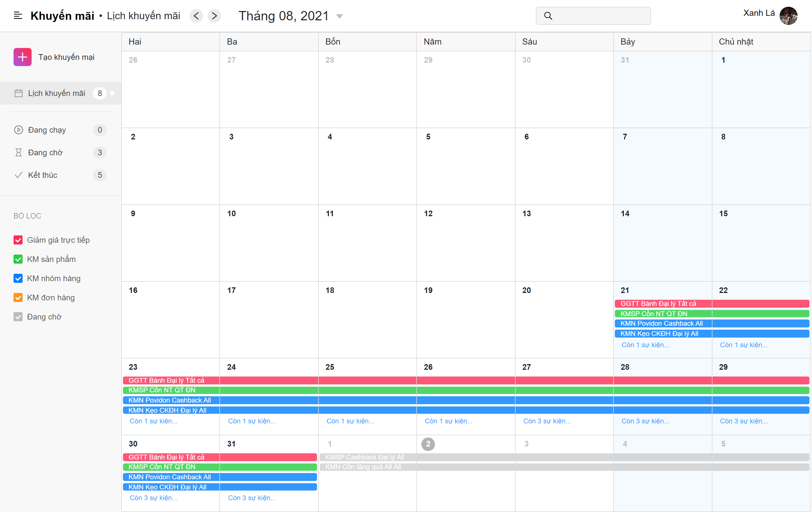
Task: Go to next month arrow
Action: (214, 16)
